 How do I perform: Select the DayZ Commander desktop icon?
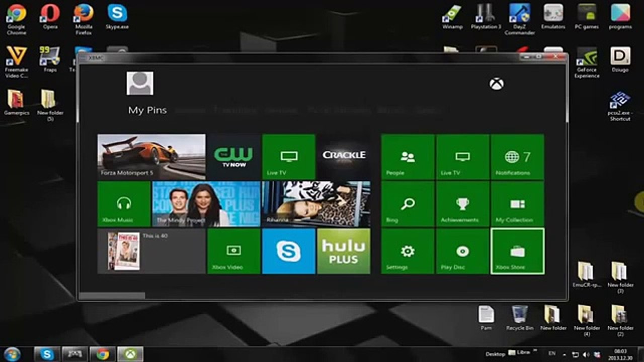coord(520,19)
